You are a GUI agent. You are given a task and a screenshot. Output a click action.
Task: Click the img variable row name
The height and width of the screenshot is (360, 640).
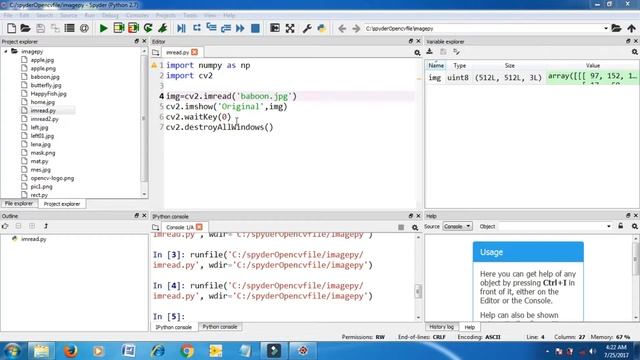(x=435, y=78)
